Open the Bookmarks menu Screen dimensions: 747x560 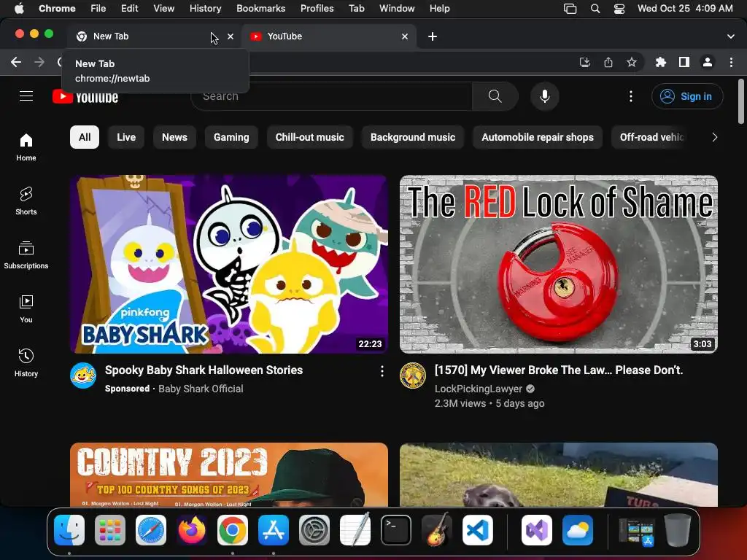coord(260,8)
